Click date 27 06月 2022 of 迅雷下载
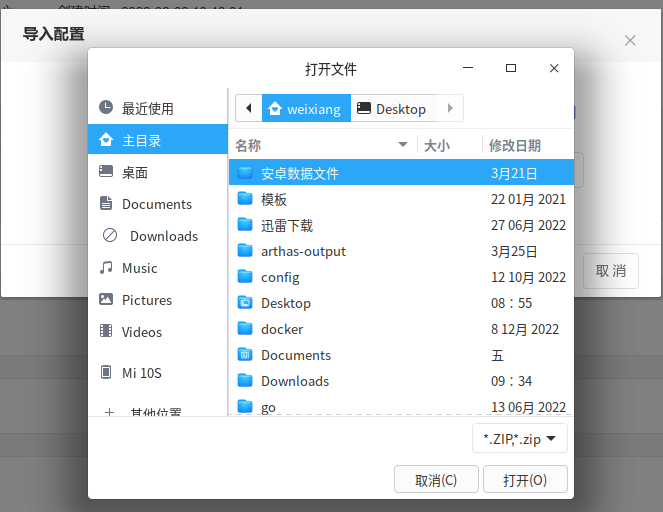Screen dimensions: 663x512 [528, 225]
